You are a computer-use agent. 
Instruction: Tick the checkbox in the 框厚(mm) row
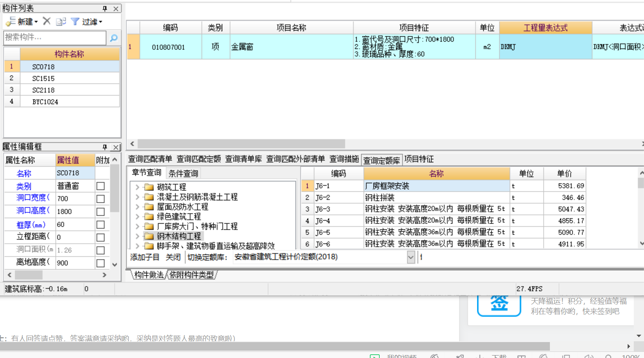click(x=100, y=225)
